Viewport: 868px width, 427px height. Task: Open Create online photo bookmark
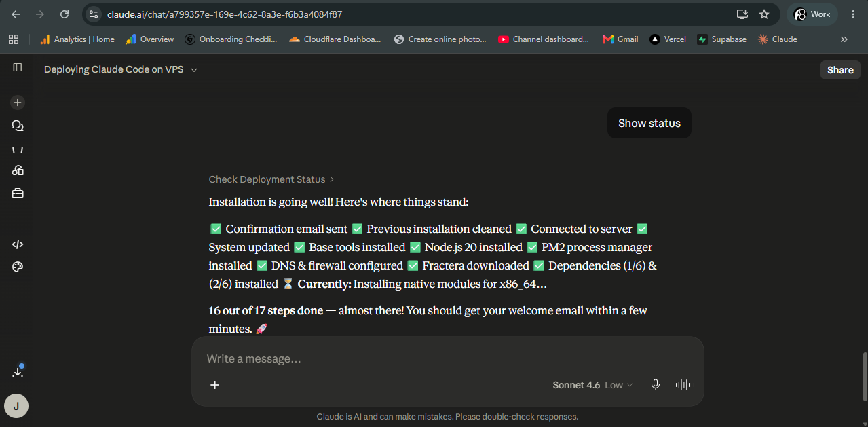click(440, 39)
